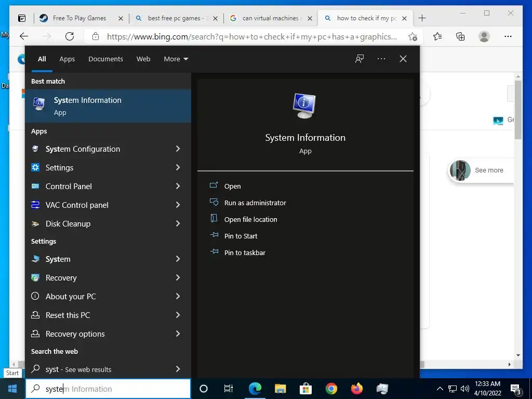Image resolution: width=532 pixels, height=399 pixels.
Task: Click the System Configuration app icon
Action: [x=35, y=149]
